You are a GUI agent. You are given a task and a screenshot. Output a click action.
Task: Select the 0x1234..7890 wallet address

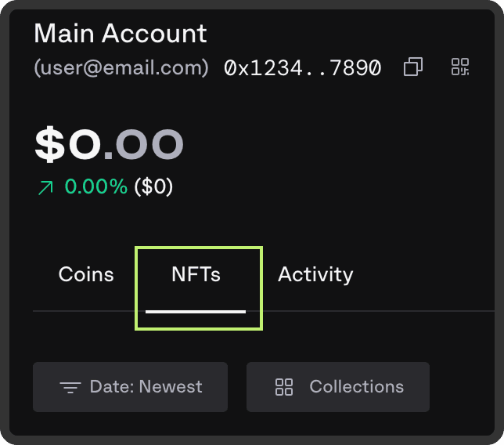coord(302,68)
